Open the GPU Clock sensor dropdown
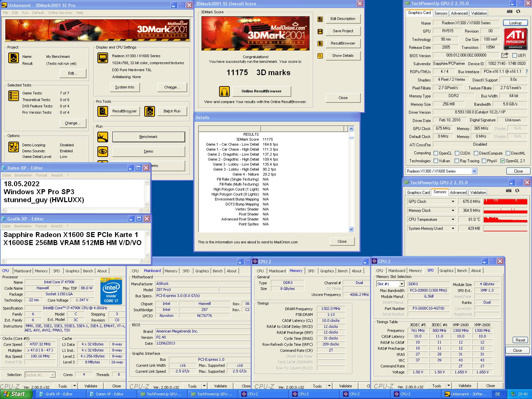Screen dimensions: 532x399 coord(453,201)
